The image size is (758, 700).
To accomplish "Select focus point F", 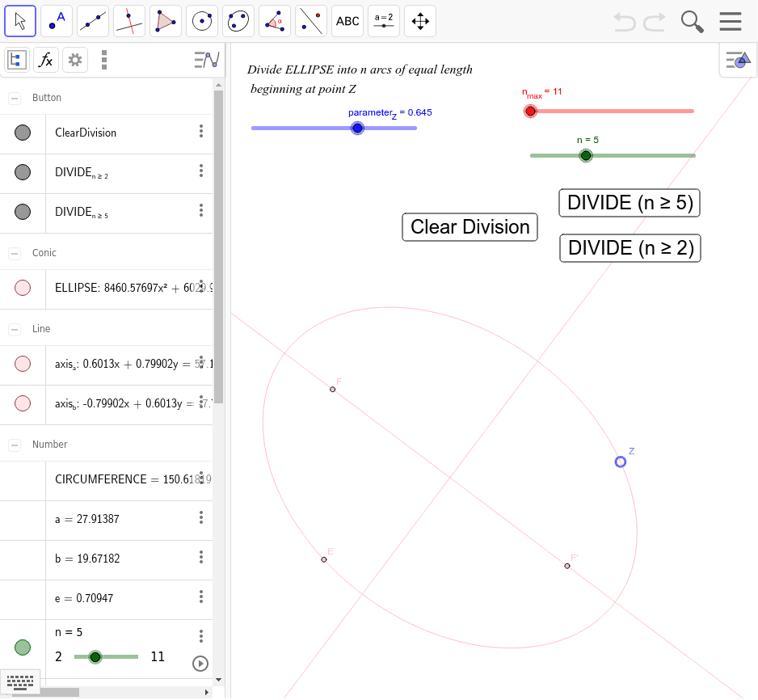I will click(333, 390).
